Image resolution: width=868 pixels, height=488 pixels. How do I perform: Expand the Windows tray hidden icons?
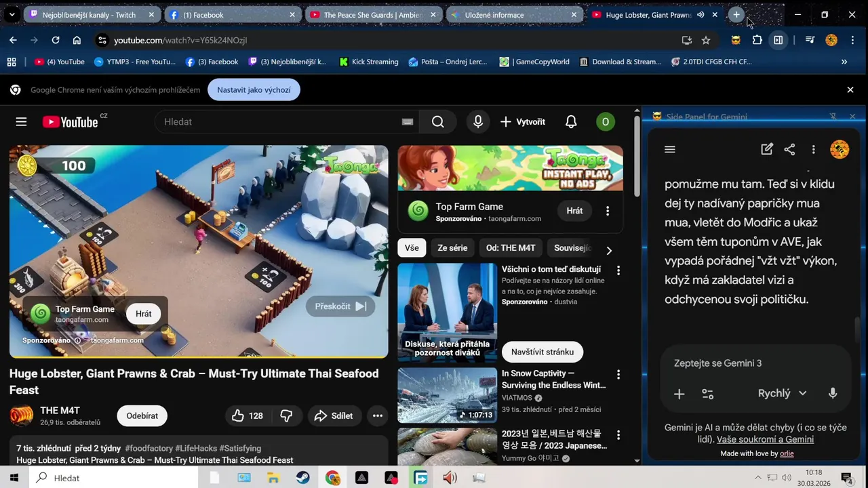(758, 478)
